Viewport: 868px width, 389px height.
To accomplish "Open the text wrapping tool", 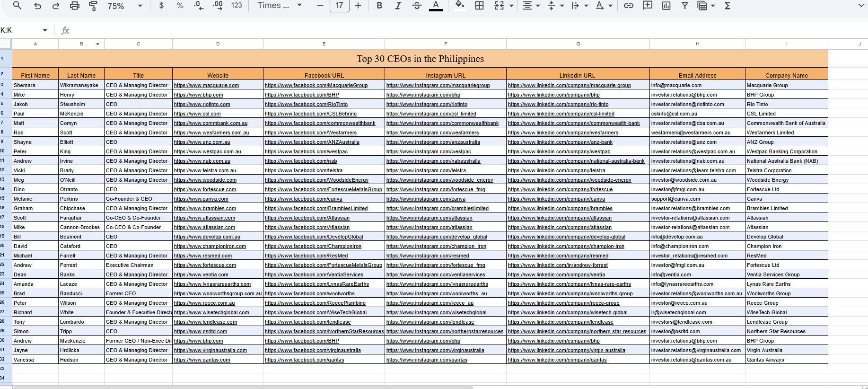I will pyautogui.click(x=575, y=6).
